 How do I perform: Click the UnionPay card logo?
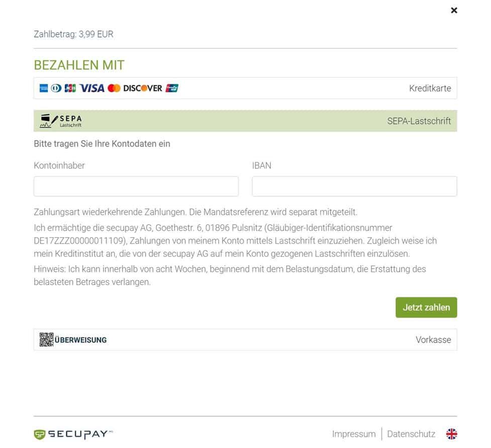[172, 88]
